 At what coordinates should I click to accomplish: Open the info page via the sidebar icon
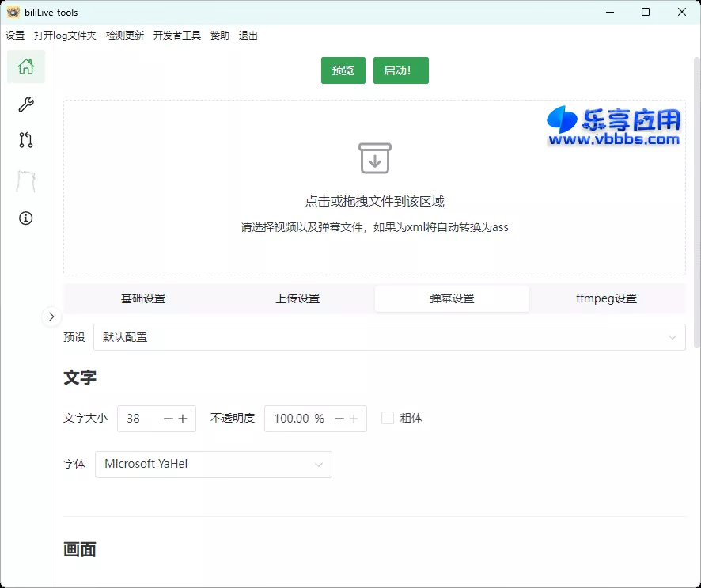[x=25, y=218]
